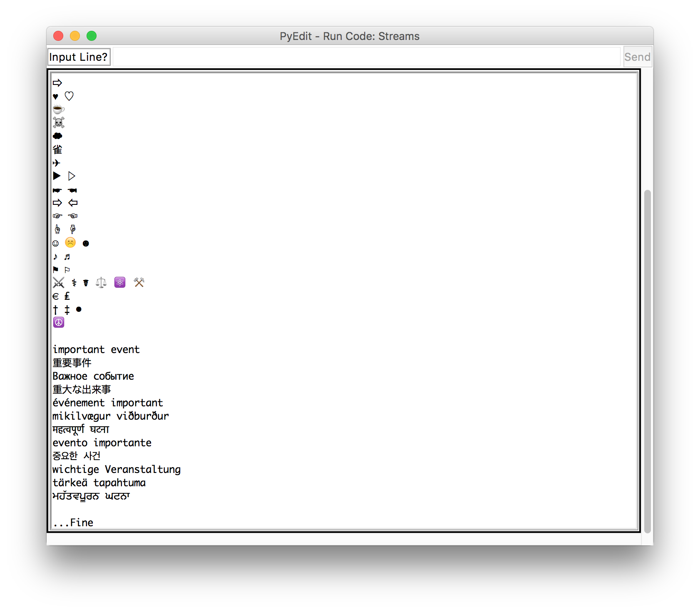
Task: Click the white heart outline symbol
Action: tap(69, 96)
